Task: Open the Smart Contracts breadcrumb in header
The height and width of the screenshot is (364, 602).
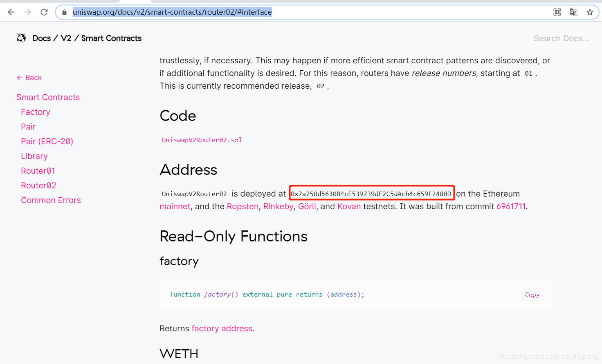Action: 111,38
